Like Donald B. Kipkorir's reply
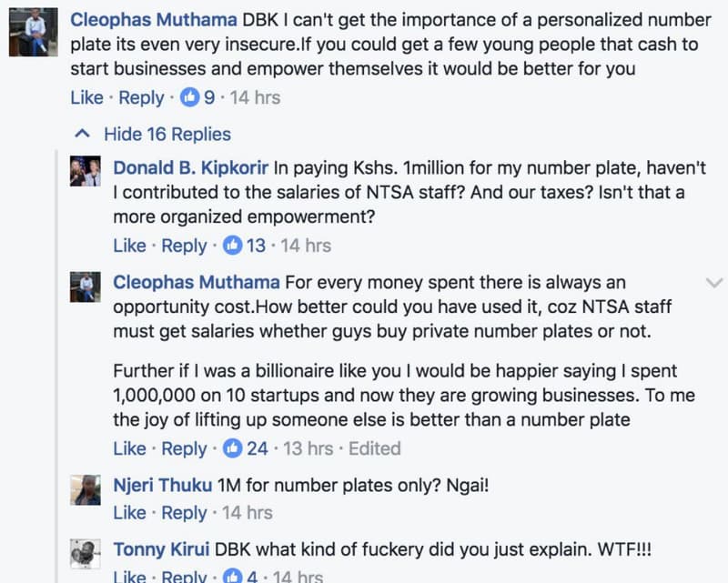Screen dimensions: 728x583 [x=130, y=245]
